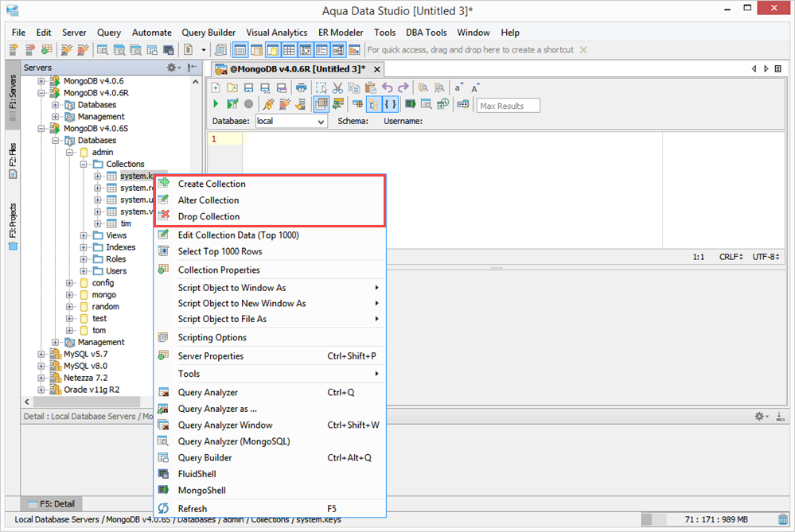Viewport: 795px width, 532px height.
Task: Print the query using the printer icon
Action: pyautogui.click(x=301, y=87)
